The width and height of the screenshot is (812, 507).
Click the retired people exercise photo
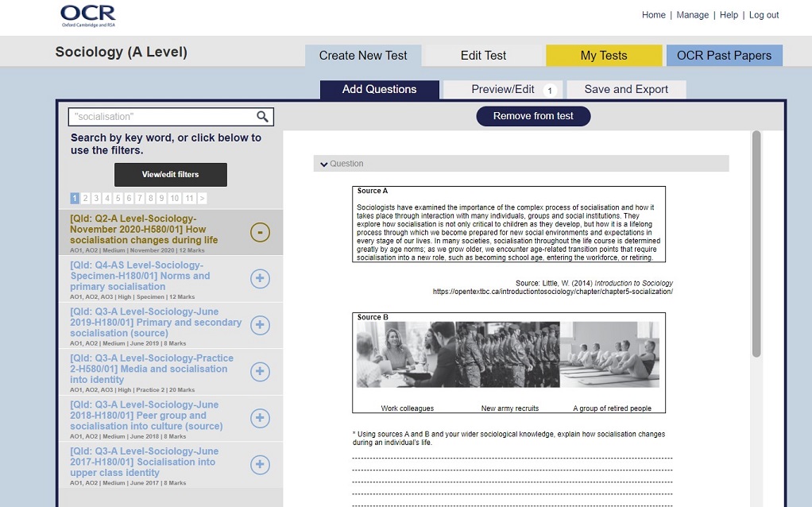[609, 354]
